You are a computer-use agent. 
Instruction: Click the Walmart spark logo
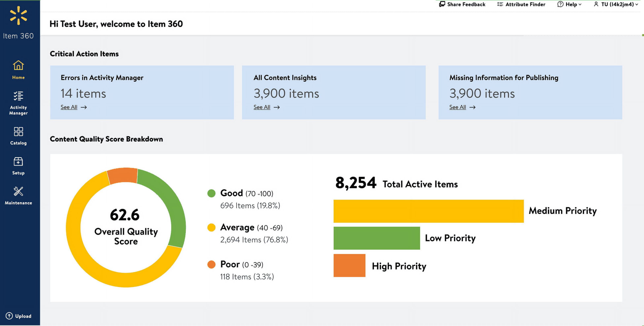point(18,15)
